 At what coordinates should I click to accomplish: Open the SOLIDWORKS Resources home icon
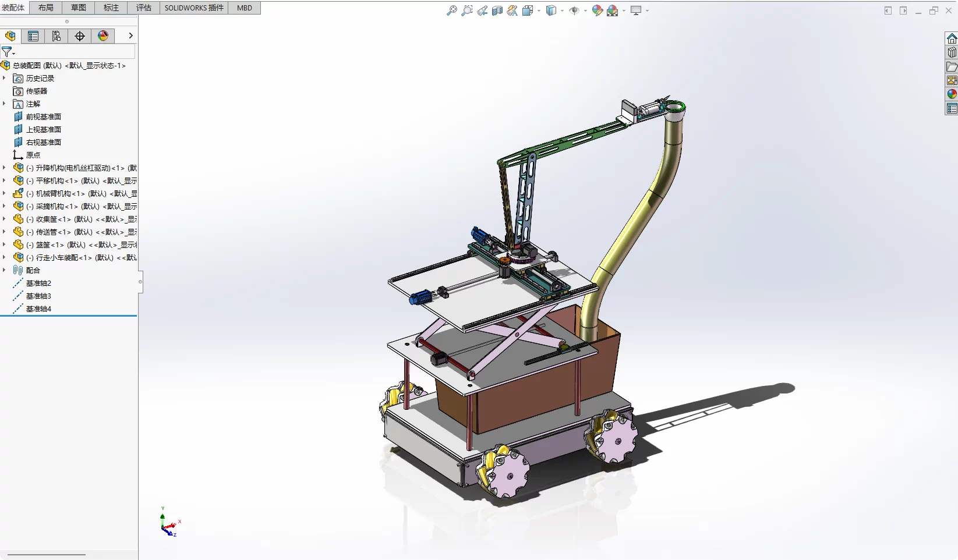[952, 39]
